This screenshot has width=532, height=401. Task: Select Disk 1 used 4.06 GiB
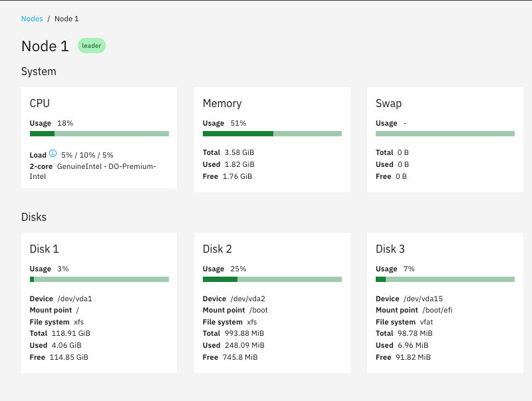[x=66, y=345]
